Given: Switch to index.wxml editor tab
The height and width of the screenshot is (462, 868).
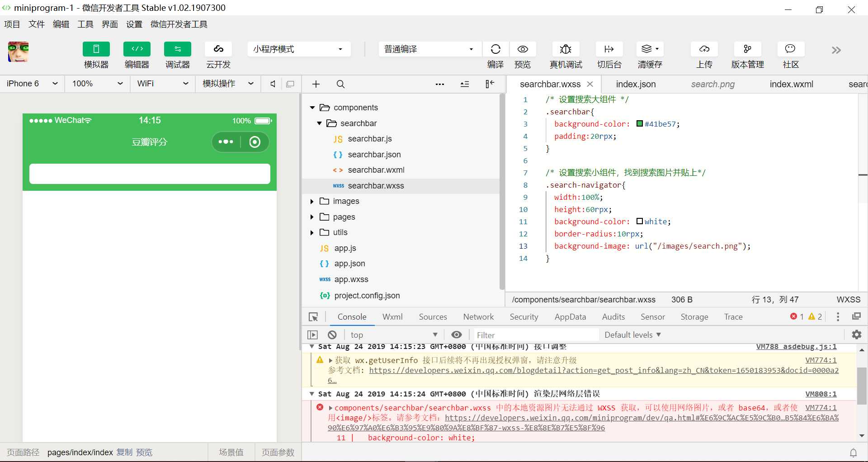Looking at the screenshot, I should click(791, 84).
